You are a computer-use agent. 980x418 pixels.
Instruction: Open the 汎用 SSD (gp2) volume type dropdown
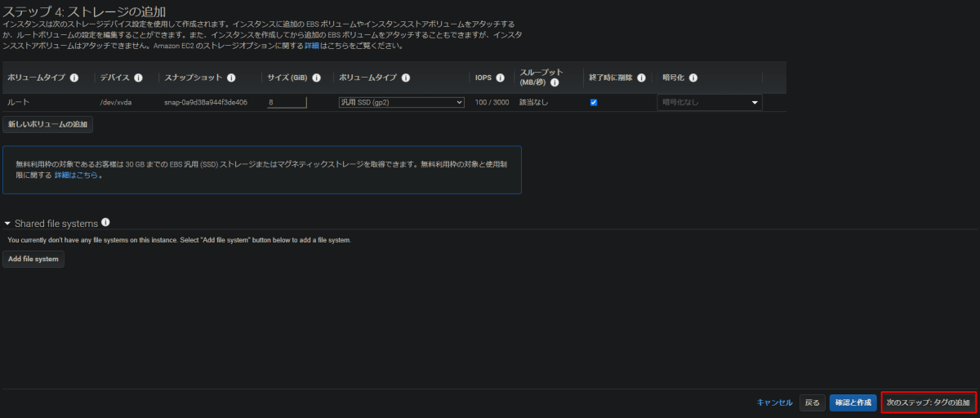pos(401,102)
